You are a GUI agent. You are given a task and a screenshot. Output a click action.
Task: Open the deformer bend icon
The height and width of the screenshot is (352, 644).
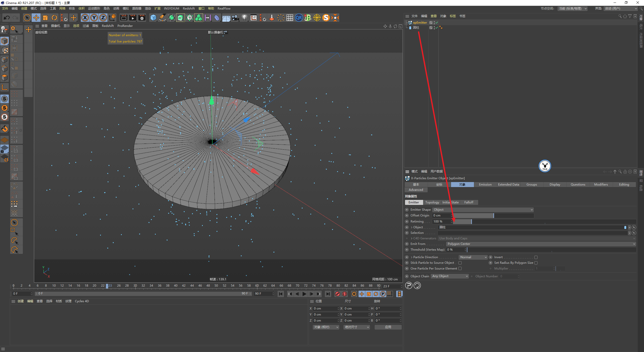(217, 18)
